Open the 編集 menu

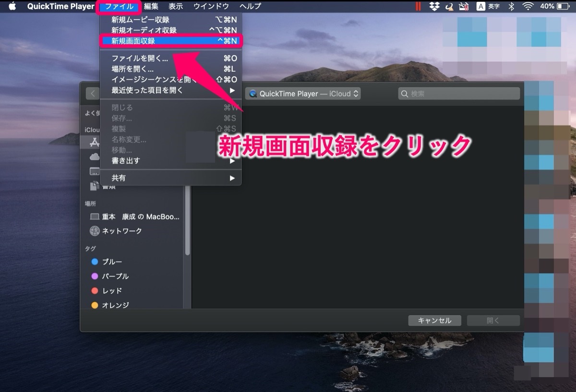coord(151,6)
